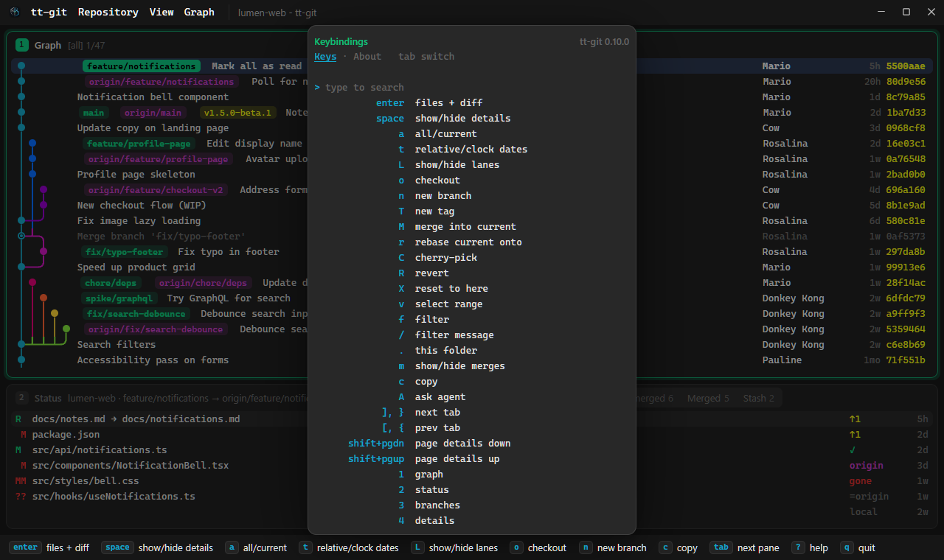Switch to the About tab in Keybindings
Screen dimensions: 944x560
pos(367,57)
